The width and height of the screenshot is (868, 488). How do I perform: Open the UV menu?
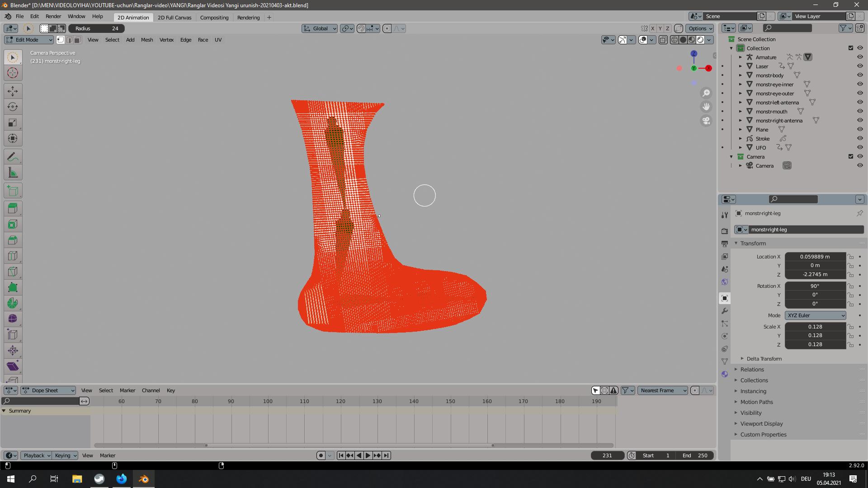[x=218, y=40]
